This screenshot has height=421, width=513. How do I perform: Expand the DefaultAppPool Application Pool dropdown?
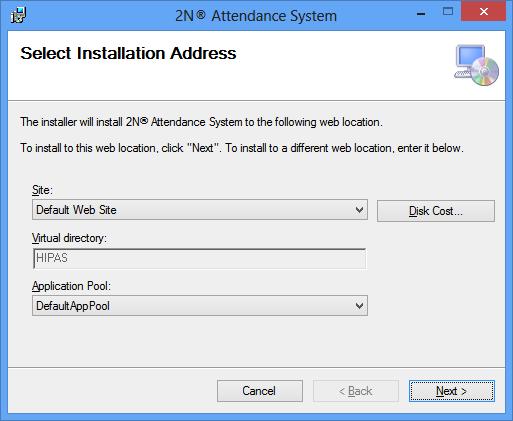click(x=200, y=306)
